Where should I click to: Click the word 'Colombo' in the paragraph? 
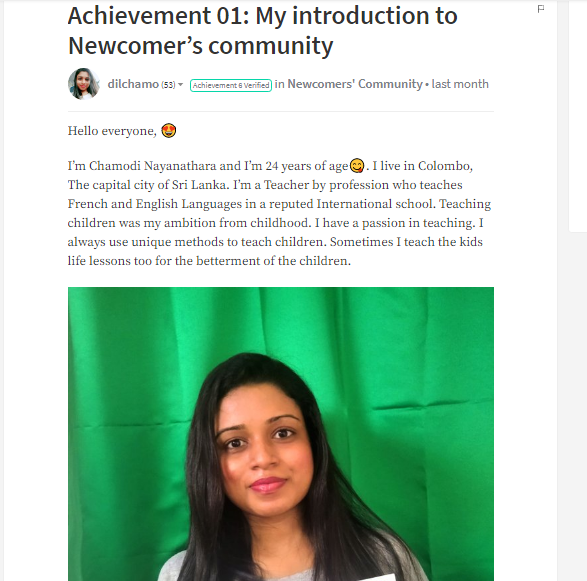click(x=444, y=166)
